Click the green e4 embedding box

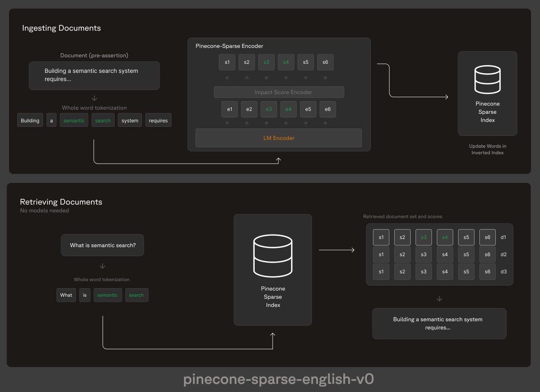click(x=288, y=109)
